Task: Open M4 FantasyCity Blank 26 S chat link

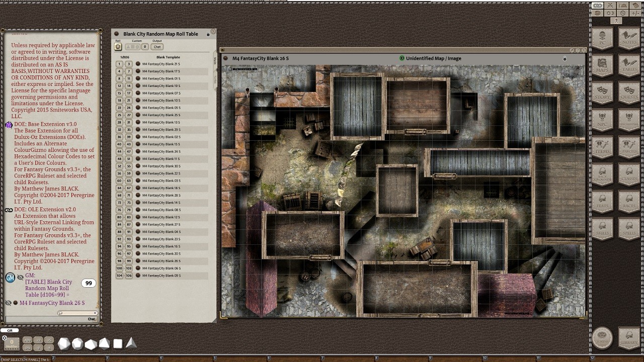Action: [16, 303]
